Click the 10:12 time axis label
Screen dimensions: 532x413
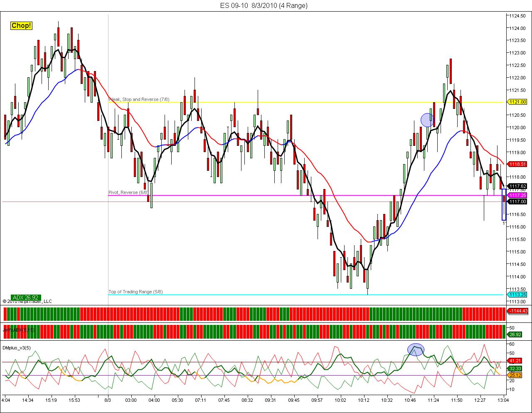click(x=364, y=400)
